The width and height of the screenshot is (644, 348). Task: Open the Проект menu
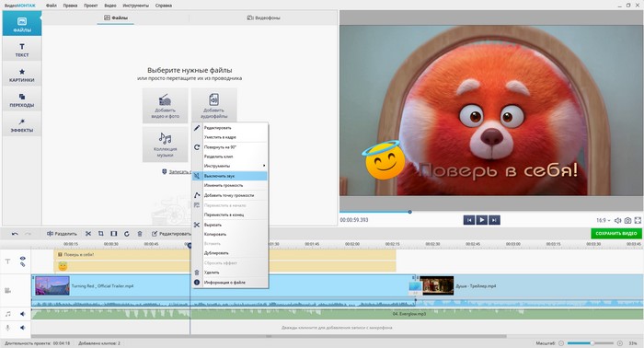[90, 6]
